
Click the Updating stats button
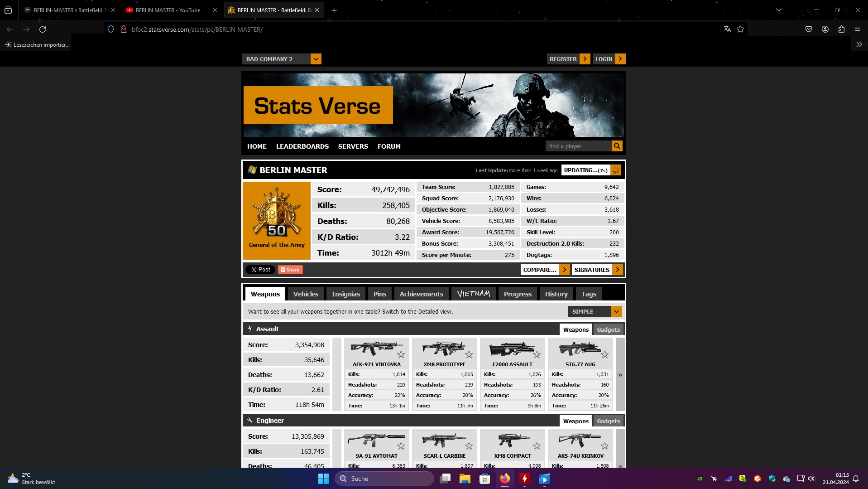tap(591, 170)
